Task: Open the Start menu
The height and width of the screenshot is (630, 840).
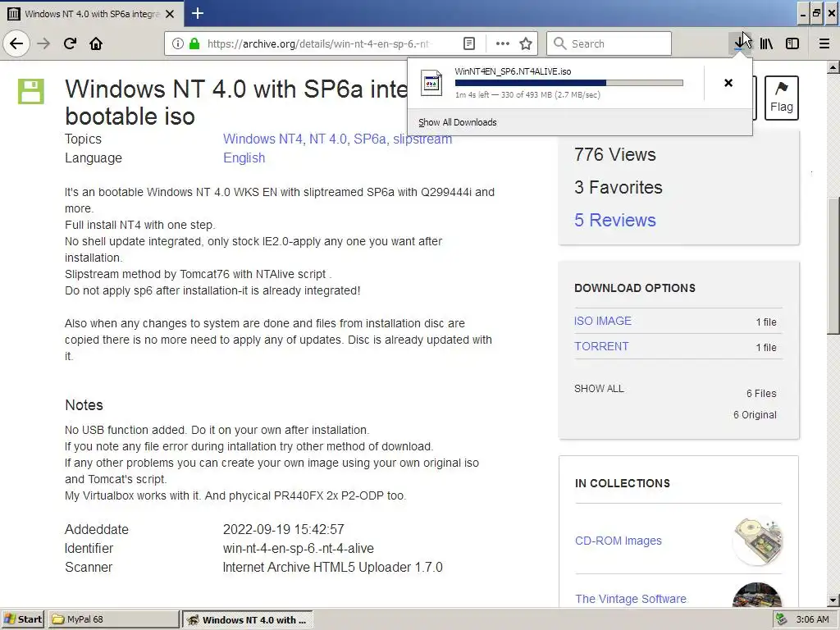Action: point(22,619)
